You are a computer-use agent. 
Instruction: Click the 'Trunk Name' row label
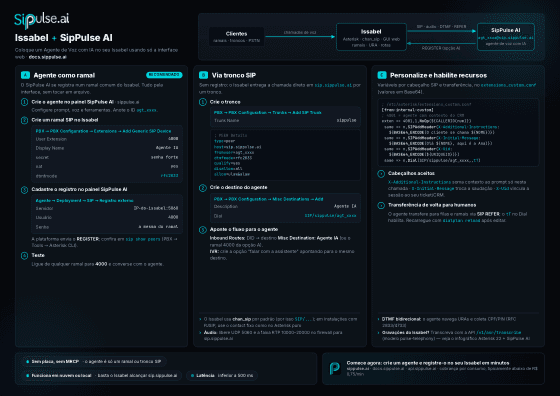click(x=226, y=121)
